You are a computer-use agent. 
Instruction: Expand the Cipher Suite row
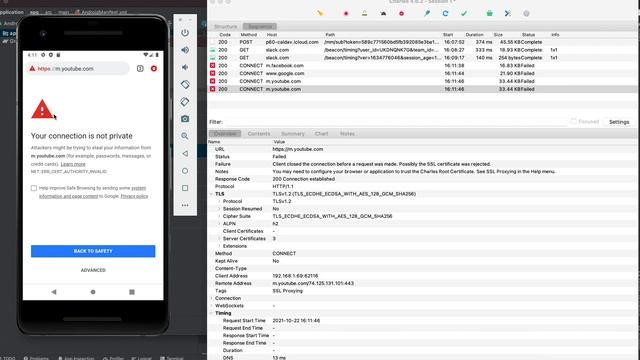click(219, 216)
